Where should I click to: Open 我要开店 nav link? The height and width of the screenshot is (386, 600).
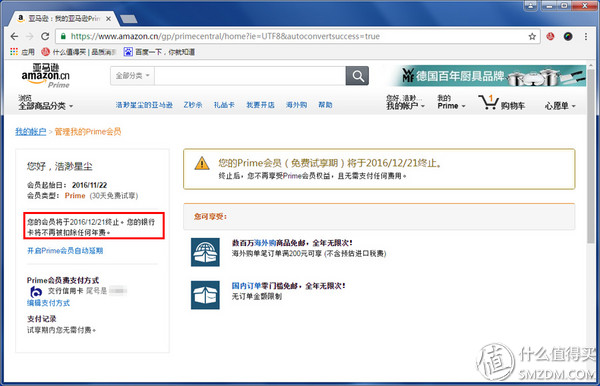pyautogui.click(x=260, y=105)
